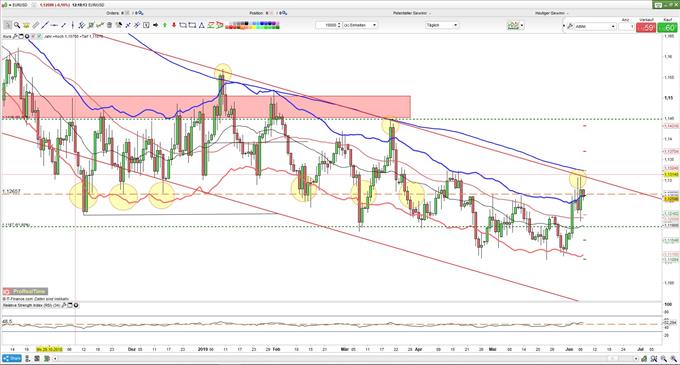Select the red-green channel drawing tool
This screenshot has width=680, height=365.
(211, 25)
